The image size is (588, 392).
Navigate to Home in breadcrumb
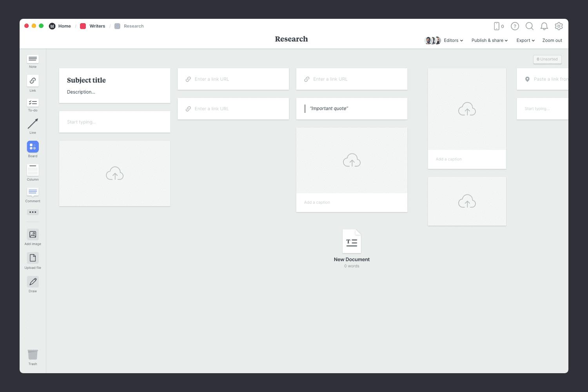tap(64, 26)
